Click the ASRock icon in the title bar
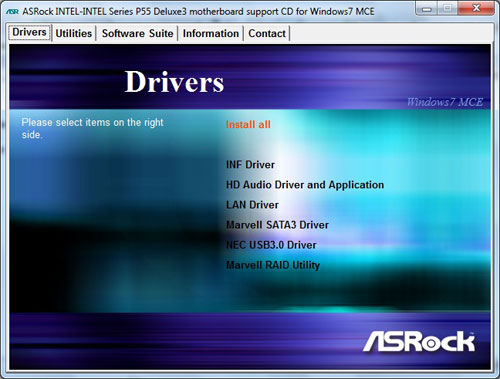The width and height of the screenshot is (500, 379). tap(12, 12)
